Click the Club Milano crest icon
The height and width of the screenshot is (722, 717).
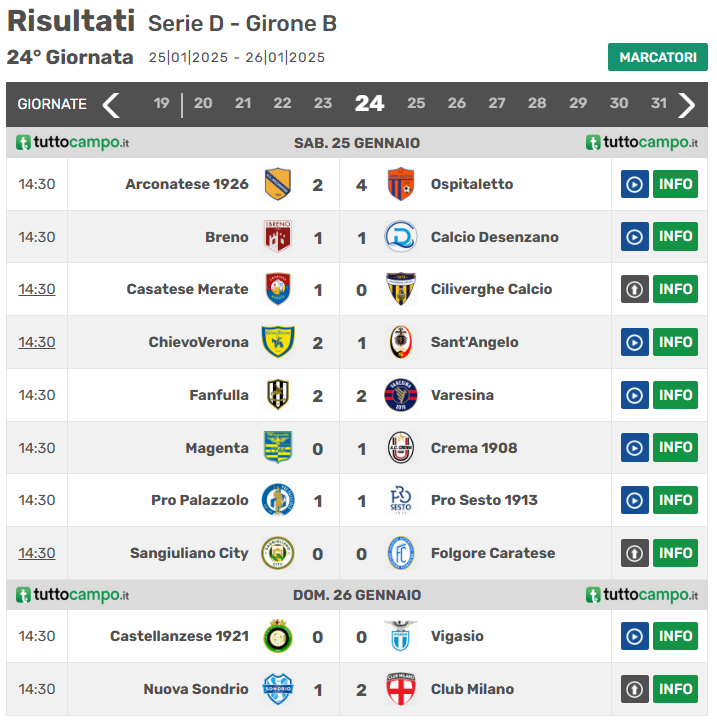[401, 689]
